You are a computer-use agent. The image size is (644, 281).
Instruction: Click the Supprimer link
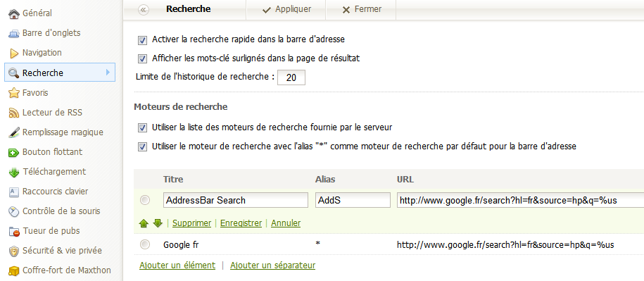pyautogui.click(x=192, y=223)
